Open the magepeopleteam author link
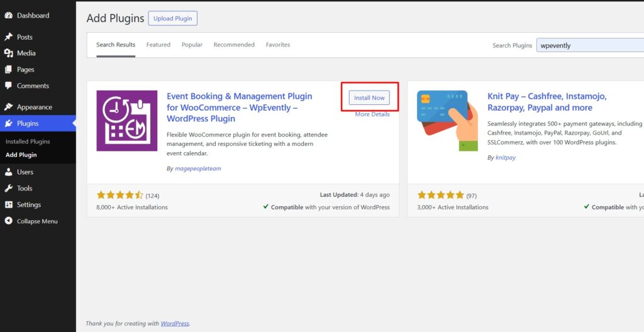 (198, 169)
